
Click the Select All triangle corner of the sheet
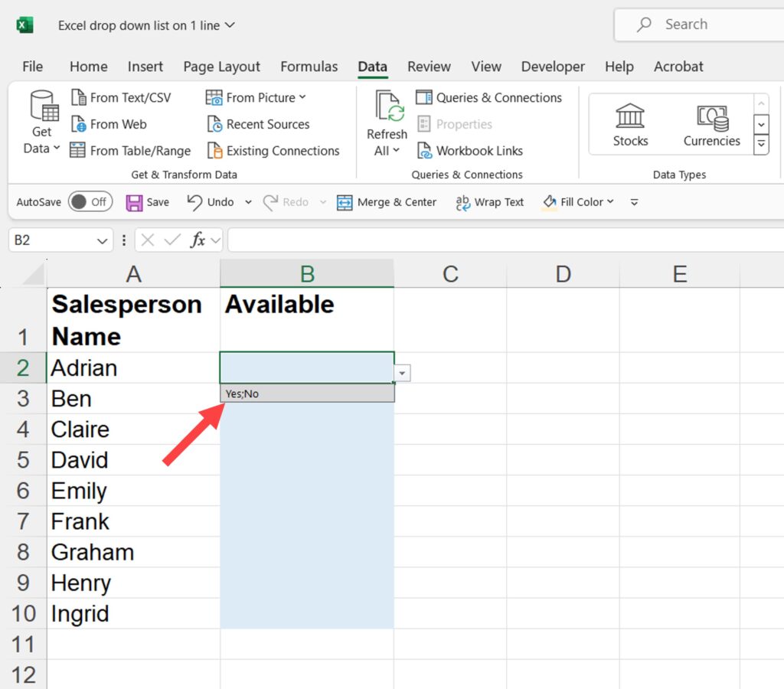pos(34,274)
